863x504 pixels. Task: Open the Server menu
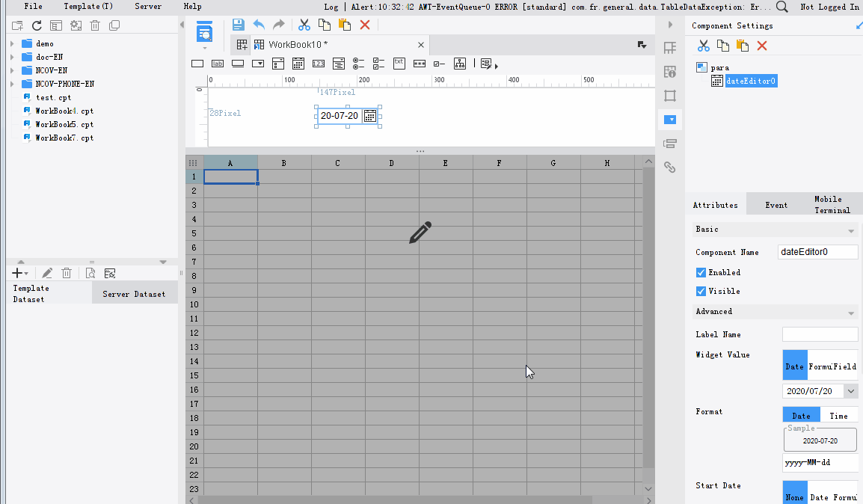click(x=148, y=7)
